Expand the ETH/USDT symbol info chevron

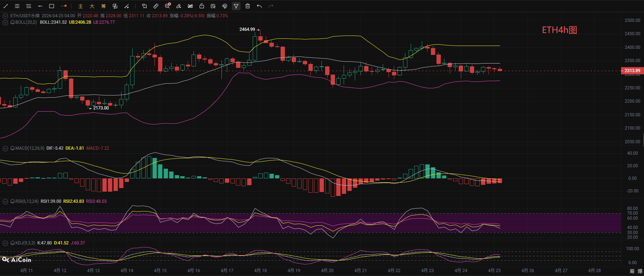point(5,16)
